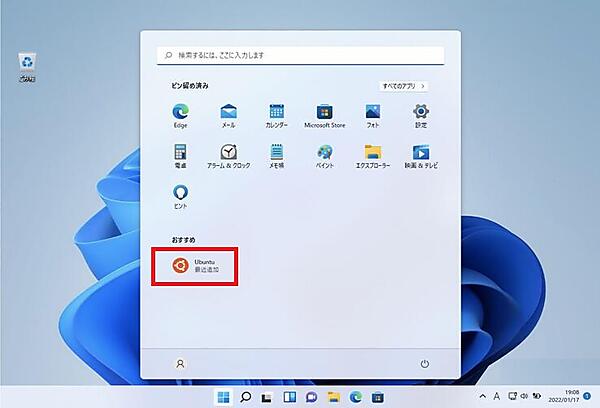Screen dimensions: 600x408
Task: Open Edge from pinned apps
Action: coord(180,116)
